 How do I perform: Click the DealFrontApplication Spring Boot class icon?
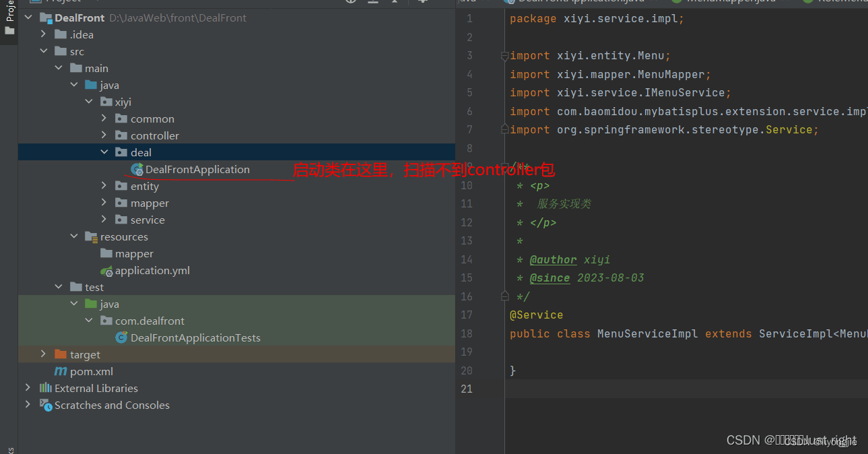tap(137, 170)
